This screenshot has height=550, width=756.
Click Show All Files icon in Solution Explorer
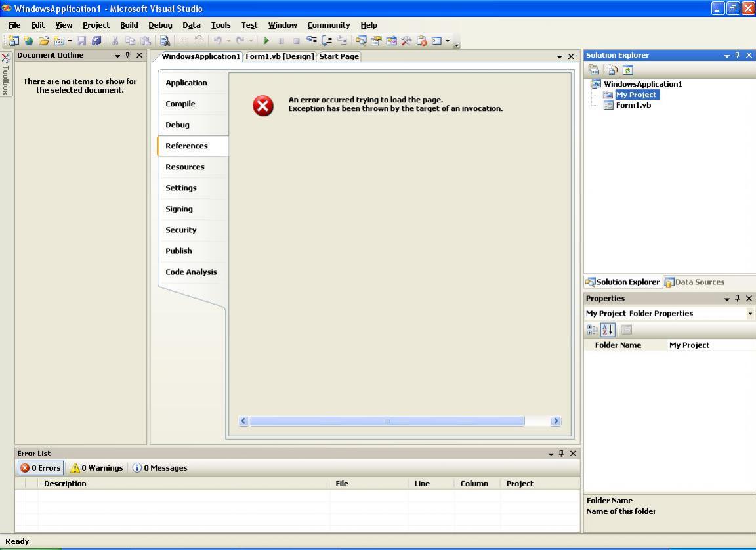point(612,70)
